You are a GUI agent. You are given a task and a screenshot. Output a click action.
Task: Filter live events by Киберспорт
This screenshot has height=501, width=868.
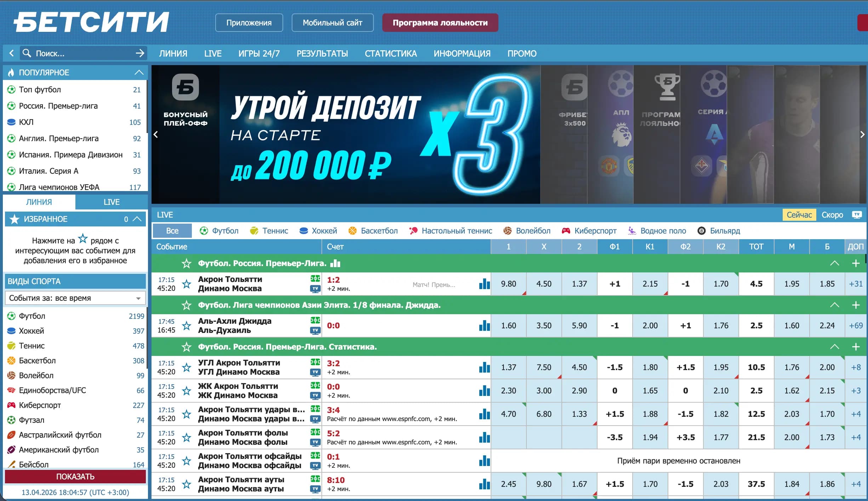589,231
